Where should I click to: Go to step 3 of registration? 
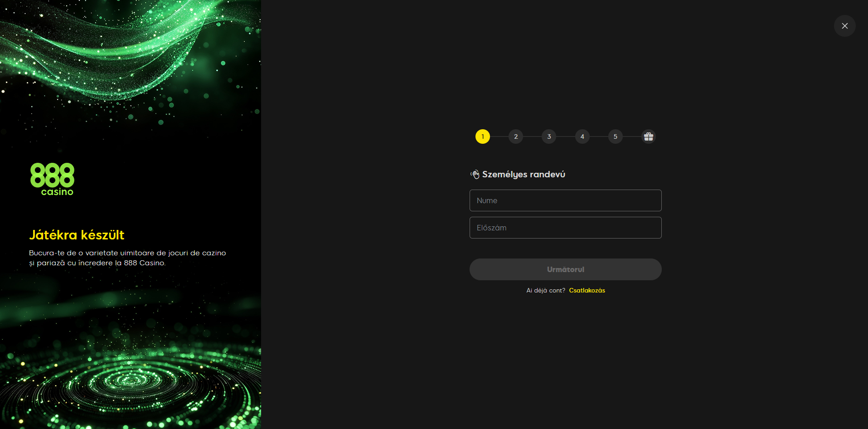point(549,136)
